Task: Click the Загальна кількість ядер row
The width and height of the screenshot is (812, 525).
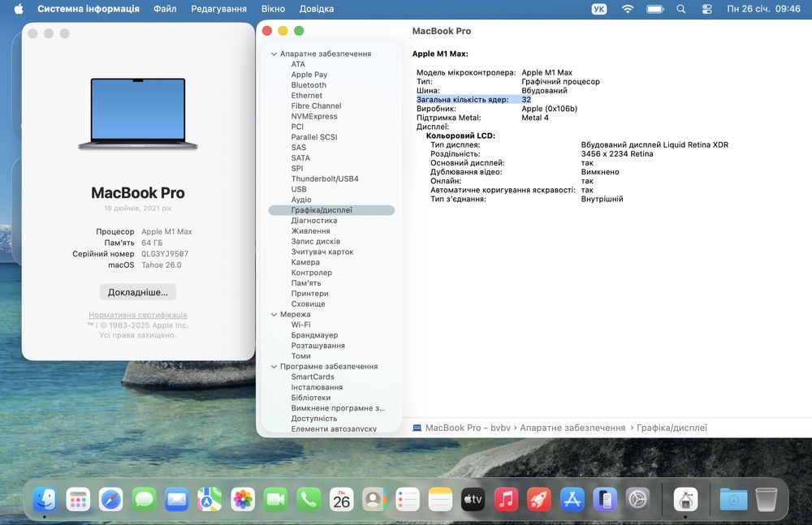Action: [x=474, y=100]
